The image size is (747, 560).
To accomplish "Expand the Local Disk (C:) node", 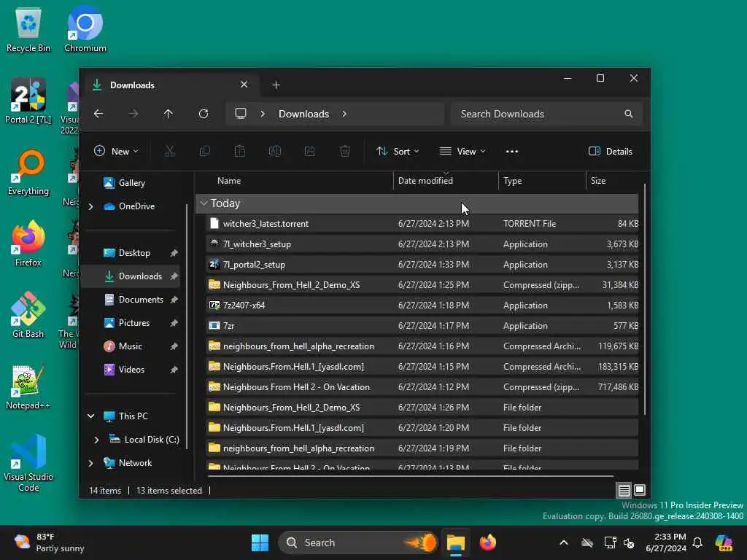I will point(96,440).
